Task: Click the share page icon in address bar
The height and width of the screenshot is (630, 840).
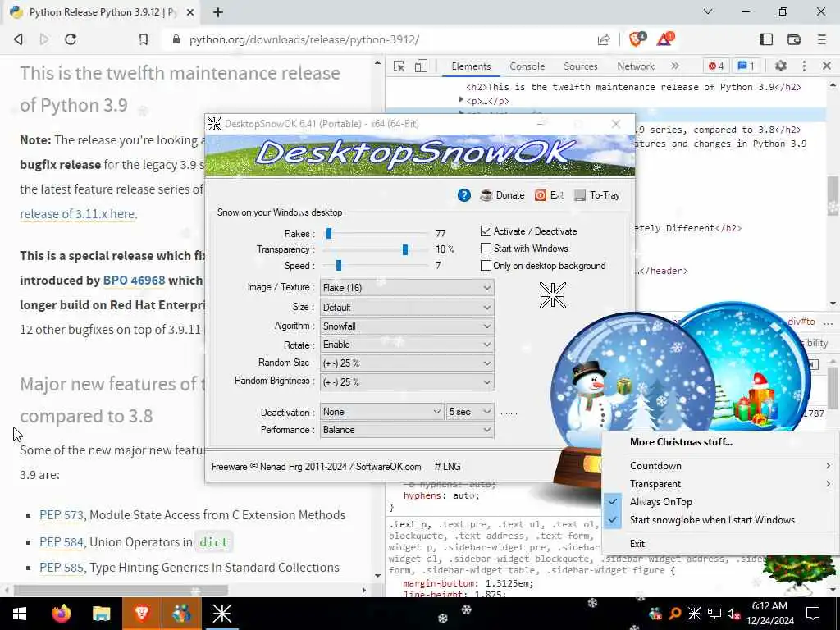Action: [604, 39]
